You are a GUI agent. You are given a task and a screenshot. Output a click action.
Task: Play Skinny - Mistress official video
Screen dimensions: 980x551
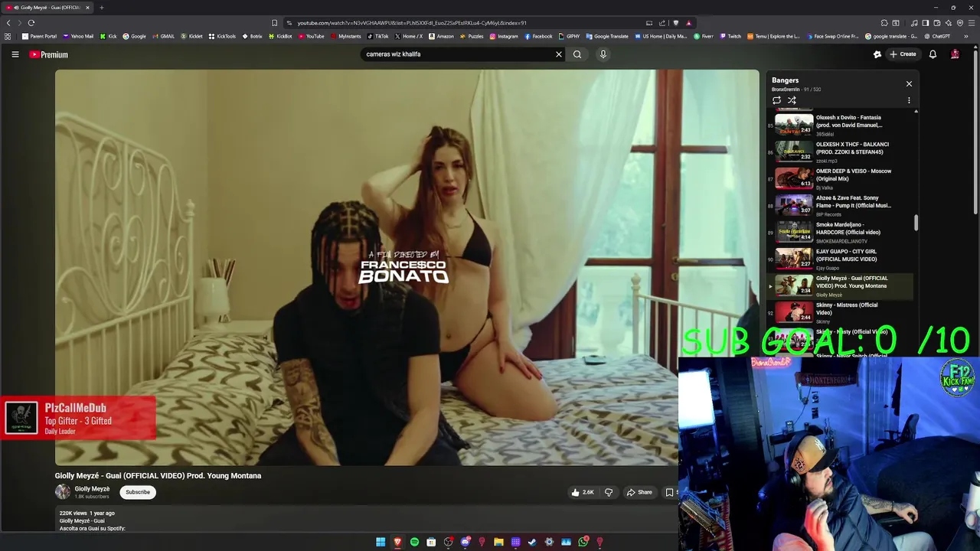(842, 312)
